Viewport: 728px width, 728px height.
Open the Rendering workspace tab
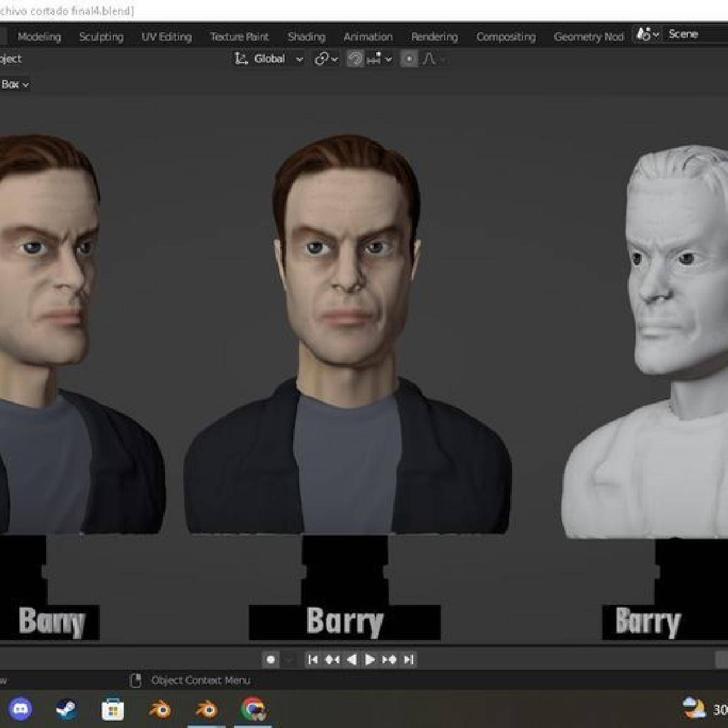tap(434, 37)
